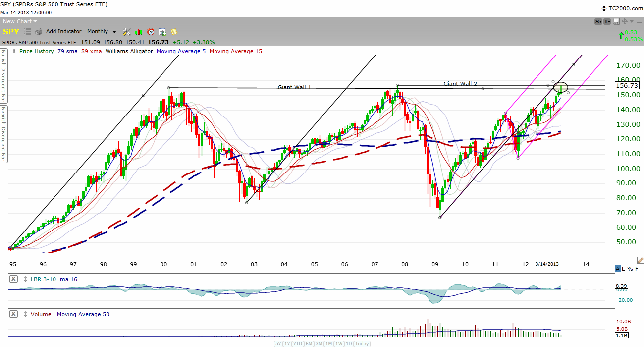This screenshot has height=347, width=644.
Task: Open the New Chart dropdown
Action: [x=20, y=21]
